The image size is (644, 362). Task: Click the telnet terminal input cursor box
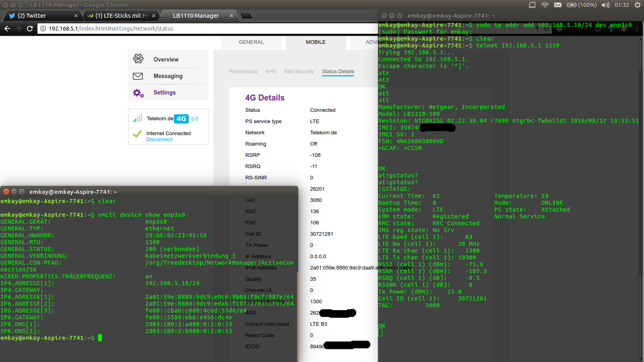tap(380, 333)
